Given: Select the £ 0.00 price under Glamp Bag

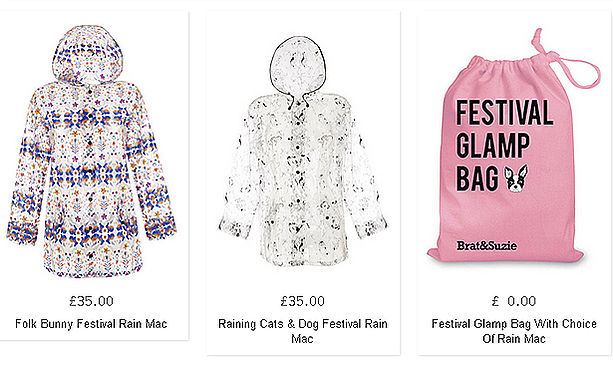Looking at the screenshot, I should point(514,301).
